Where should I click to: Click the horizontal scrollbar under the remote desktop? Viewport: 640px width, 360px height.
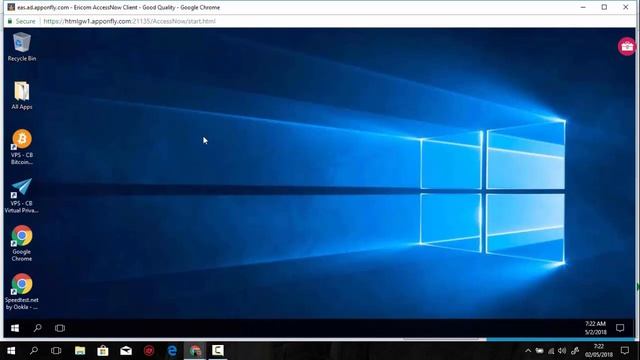(x=441, y=339)
